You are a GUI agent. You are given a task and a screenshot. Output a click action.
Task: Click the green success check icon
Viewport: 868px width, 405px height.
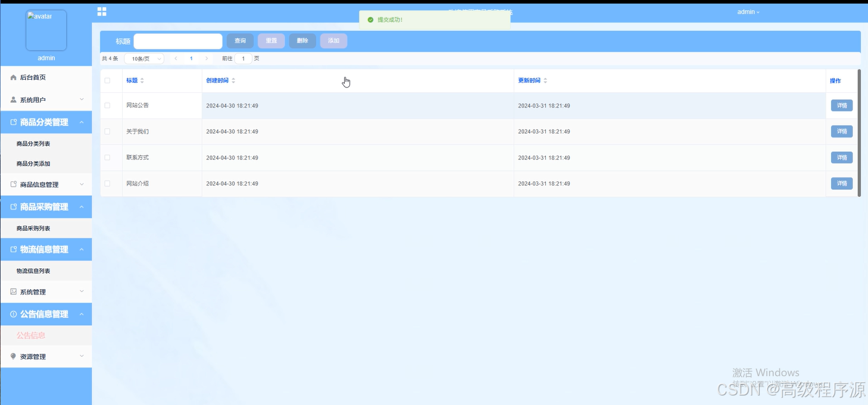[370, 20]
